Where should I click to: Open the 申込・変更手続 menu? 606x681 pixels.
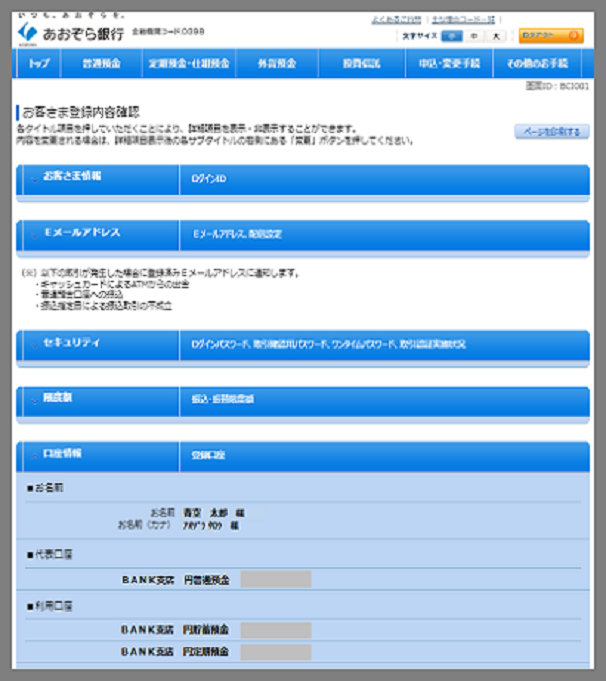pos(449,63)
